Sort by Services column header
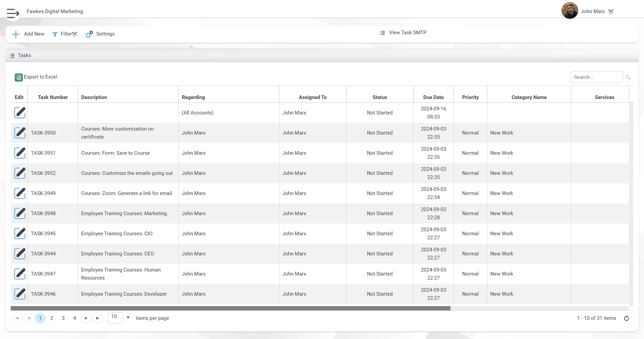Viewport: 644px width, 339px height. pos(604,97)
